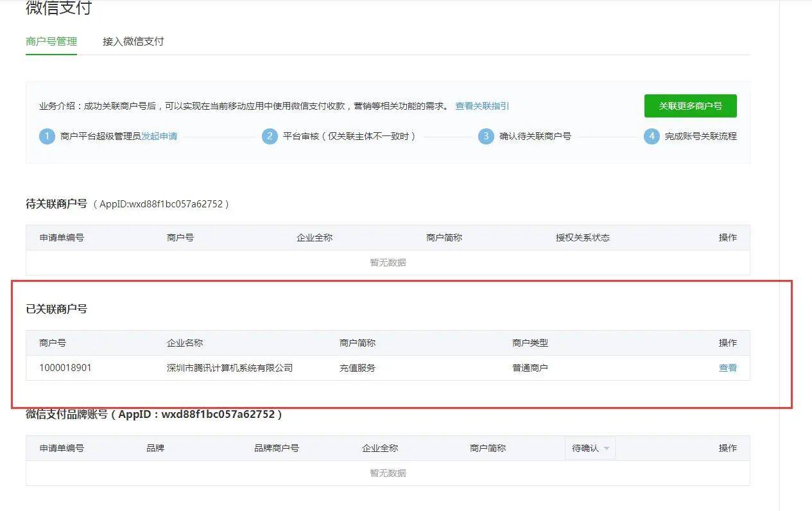Click step text 完成账号关联流程
The width and height of the screenshot is (812, 511).
tap(701, 136)
